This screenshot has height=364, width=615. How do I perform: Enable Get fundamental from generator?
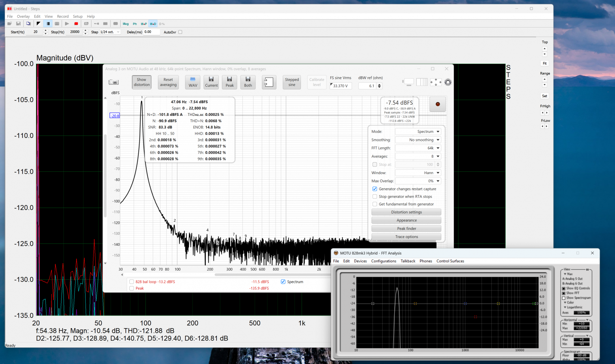point(375,204)
